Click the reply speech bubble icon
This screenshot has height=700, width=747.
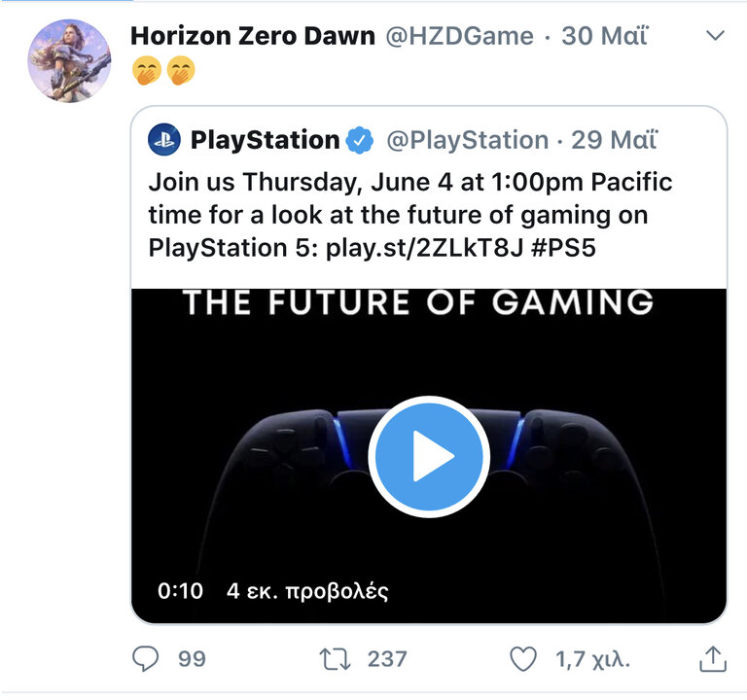pyautogui.click(x=145, y=659)
